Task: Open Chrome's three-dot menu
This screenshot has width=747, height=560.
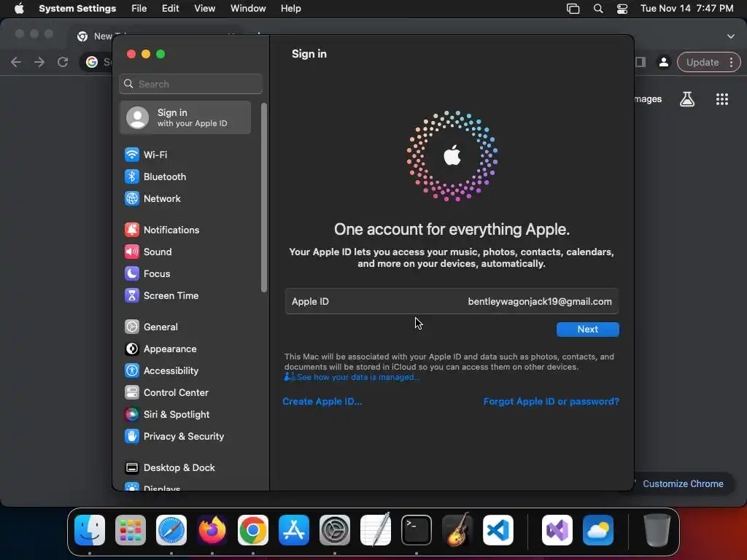Action: point(731,63)
